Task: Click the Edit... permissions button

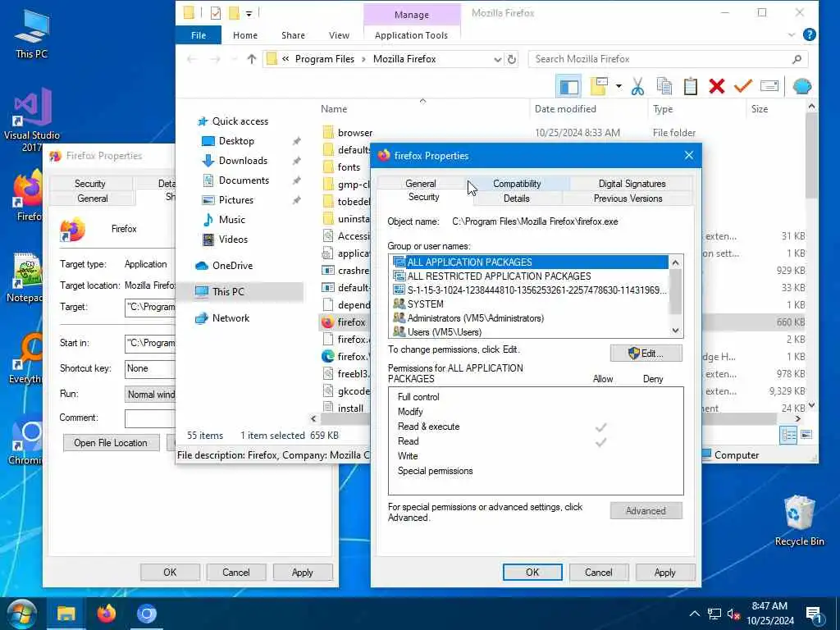Action: pos(646,353)
